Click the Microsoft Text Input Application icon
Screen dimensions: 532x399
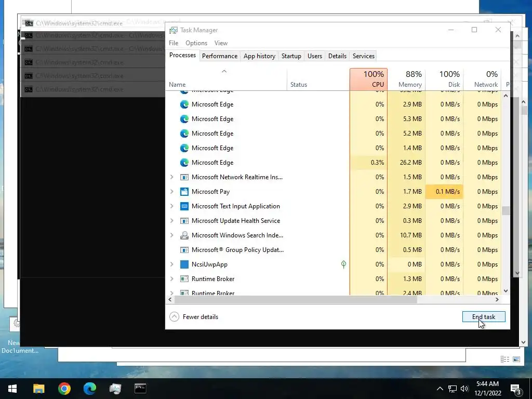click(x=184, y=206)
